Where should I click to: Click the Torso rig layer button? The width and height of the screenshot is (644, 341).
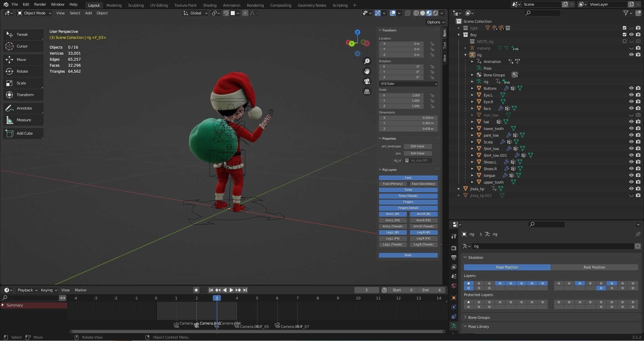(408, 190)
